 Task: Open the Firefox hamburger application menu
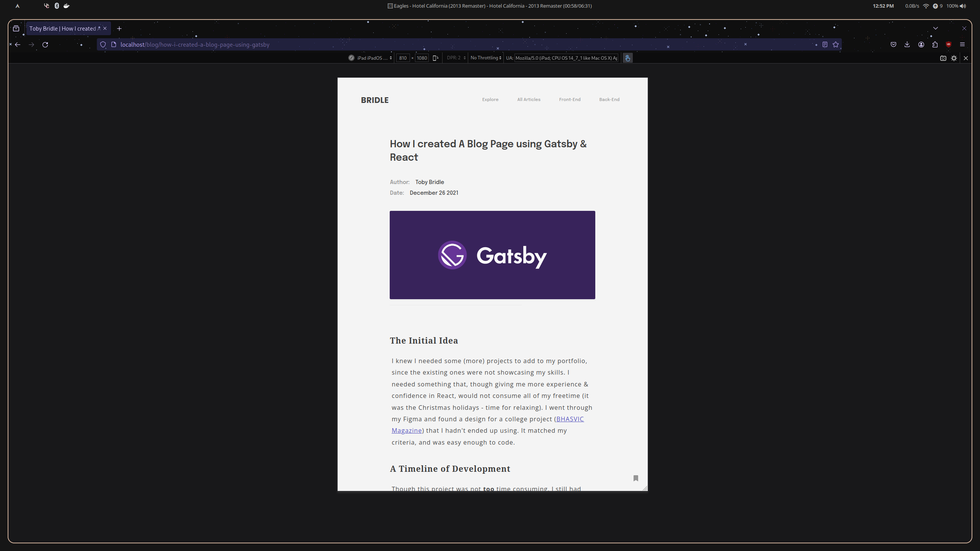point(962,45)
